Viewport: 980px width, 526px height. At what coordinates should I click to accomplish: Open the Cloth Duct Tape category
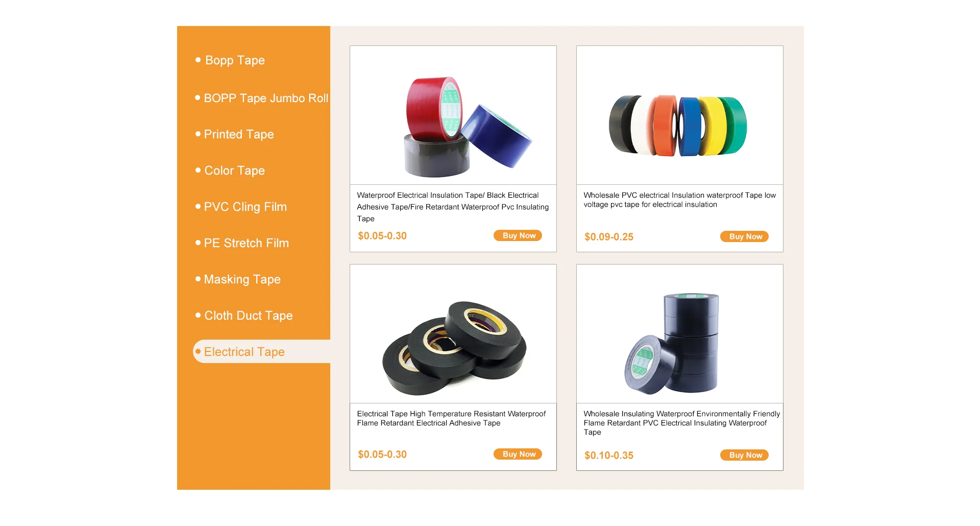[x=248, y=316]
